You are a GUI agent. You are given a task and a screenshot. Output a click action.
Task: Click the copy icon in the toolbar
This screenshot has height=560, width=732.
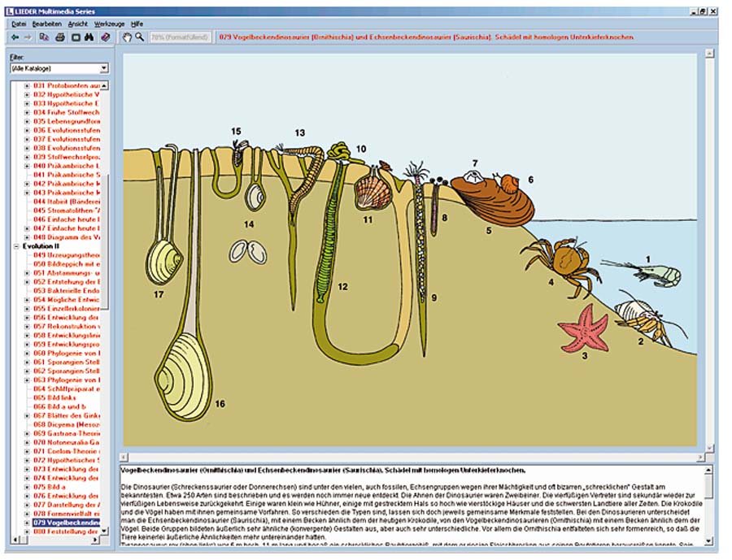tap(44, 37)
